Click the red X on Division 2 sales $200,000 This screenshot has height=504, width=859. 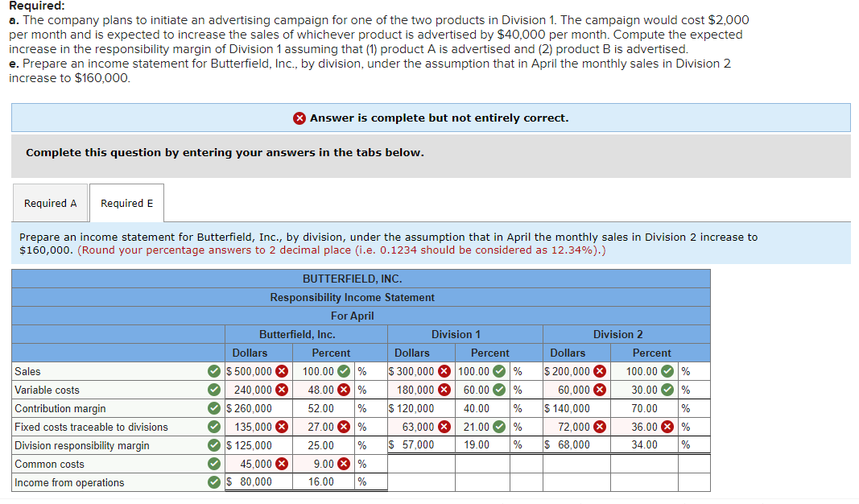pos(601,371)
